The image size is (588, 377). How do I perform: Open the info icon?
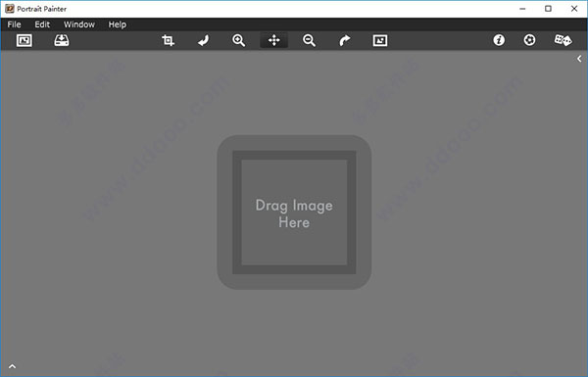click(499, 40)
